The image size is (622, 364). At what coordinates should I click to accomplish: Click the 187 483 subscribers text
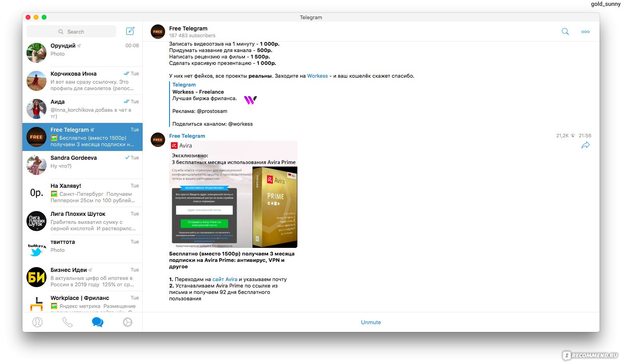pyautogui.click(x=192, y=36)
